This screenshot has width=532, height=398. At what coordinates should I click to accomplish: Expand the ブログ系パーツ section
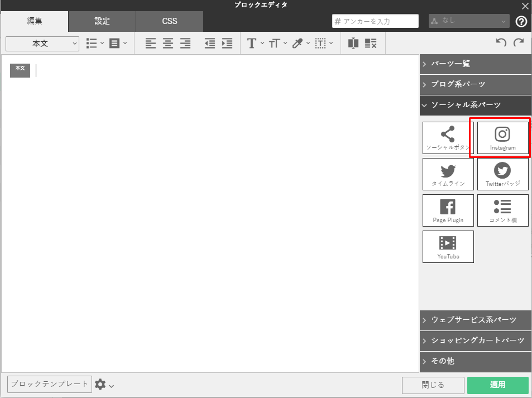pos(476,84)
